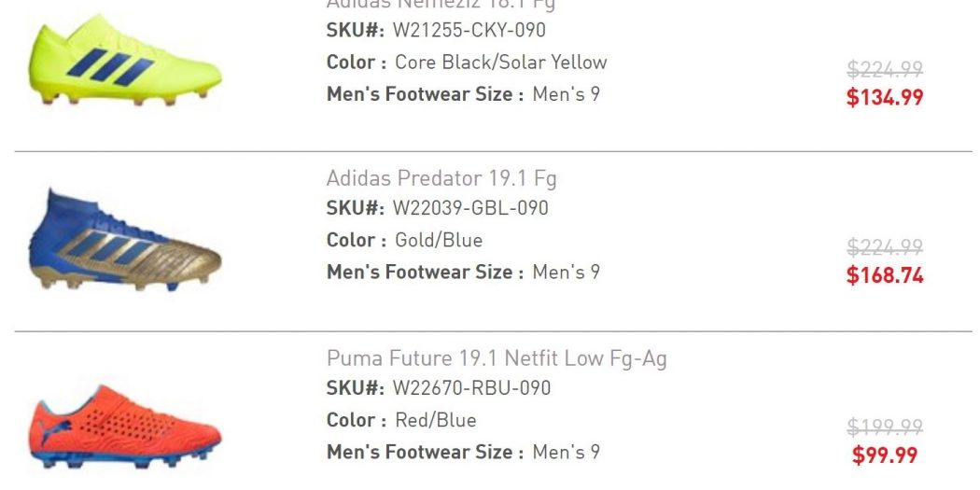Click the Core Black/Solar Yellow color text
980x490 pixels.
[x=500, y=63]
